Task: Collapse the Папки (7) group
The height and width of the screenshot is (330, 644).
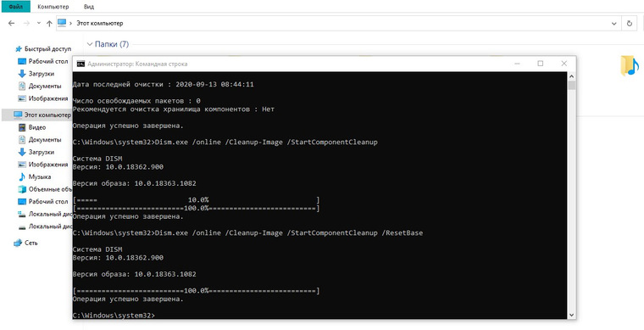Action: click(x=90, y=44)
